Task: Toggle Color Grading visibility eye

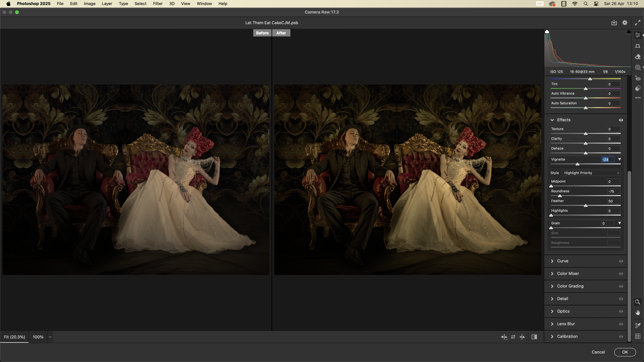Action: pyautogui.click(x=621, y=286)
